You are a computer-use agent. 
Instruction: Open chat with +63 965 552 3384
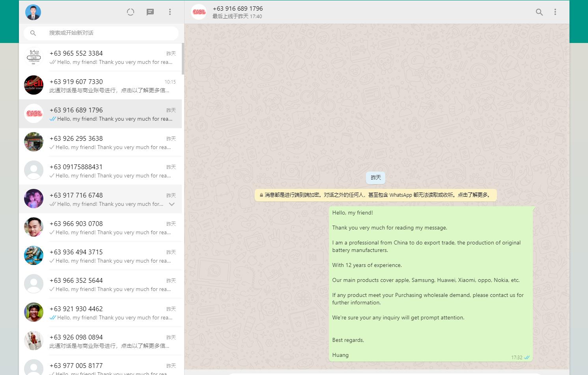tap(101, 57)
